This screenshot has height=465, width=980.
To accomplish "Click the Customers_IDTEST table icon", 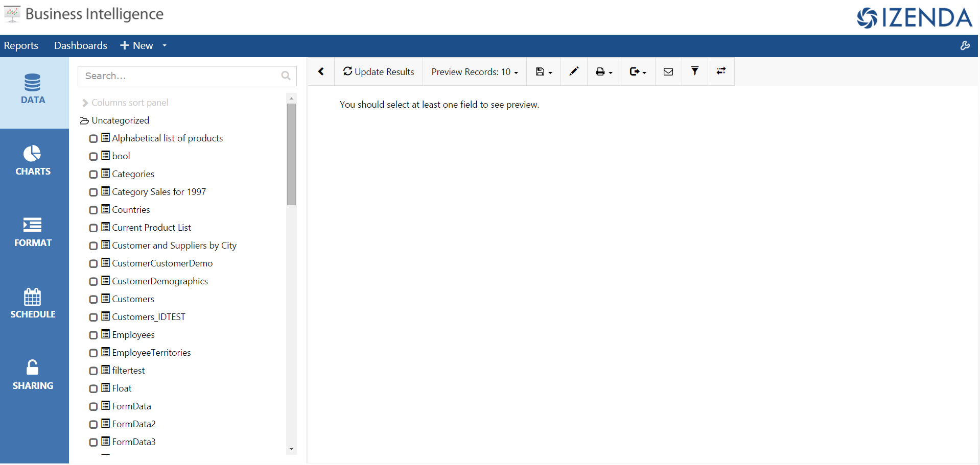I will pyautogui.click(x=106, y=316).
